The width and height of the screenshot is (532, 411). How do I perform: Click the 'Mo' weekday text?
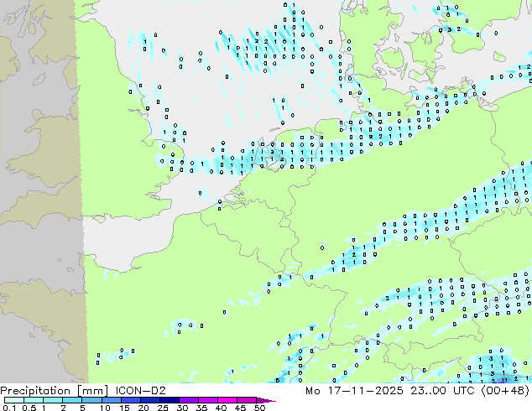click(313, 391)
